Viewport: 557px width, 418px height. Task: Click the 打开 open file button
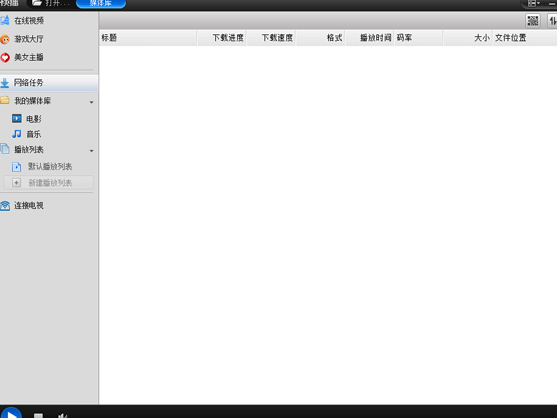pyautogui.click(x=50, y=4)
